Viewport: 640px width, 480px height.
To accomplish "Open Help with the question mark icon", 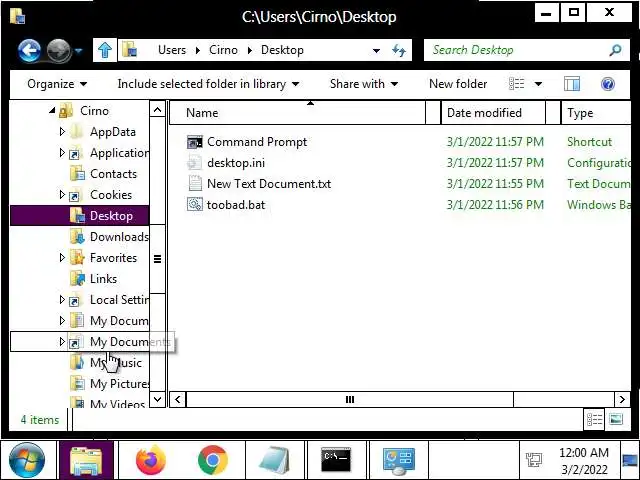I will click(x=608, y=84).
